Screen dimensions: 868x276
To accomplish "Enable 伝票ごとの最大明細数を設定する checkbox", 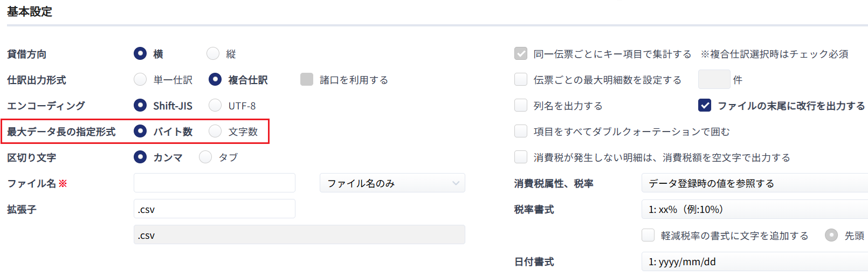I will click(x=521, y=79).
